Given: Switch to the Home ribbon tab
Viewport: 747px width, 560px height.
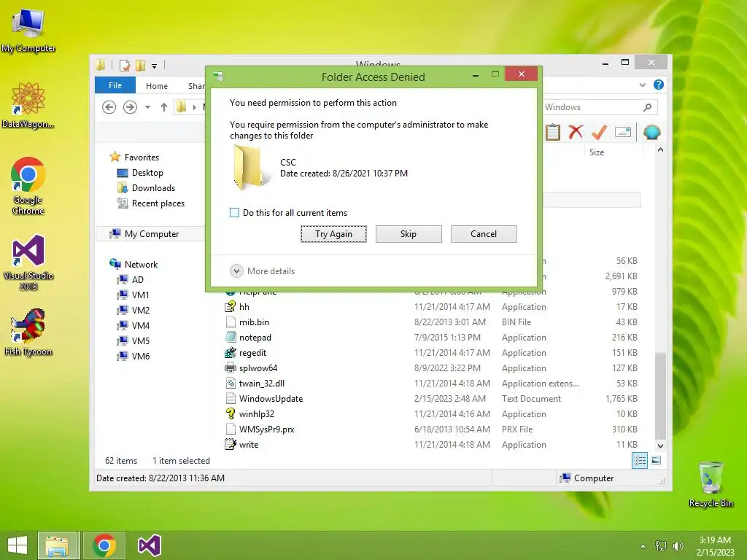Looking at the screenshot, I should 157,86.
